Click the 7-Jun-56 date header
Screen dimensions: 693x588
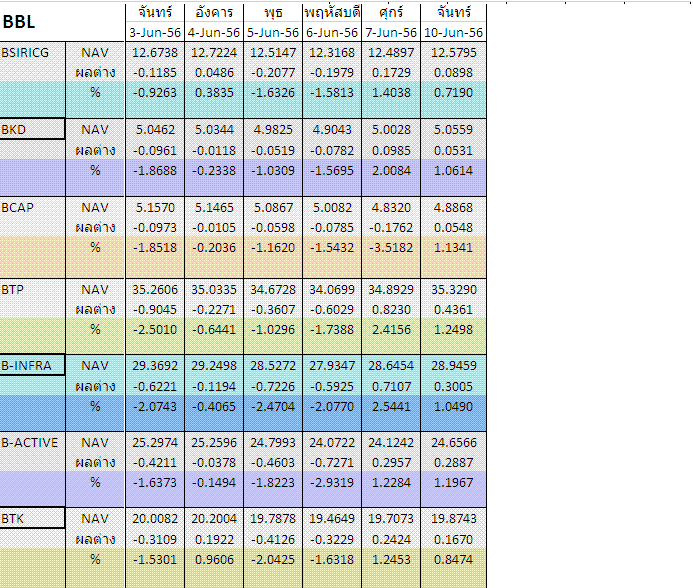(x=391, y=32)
